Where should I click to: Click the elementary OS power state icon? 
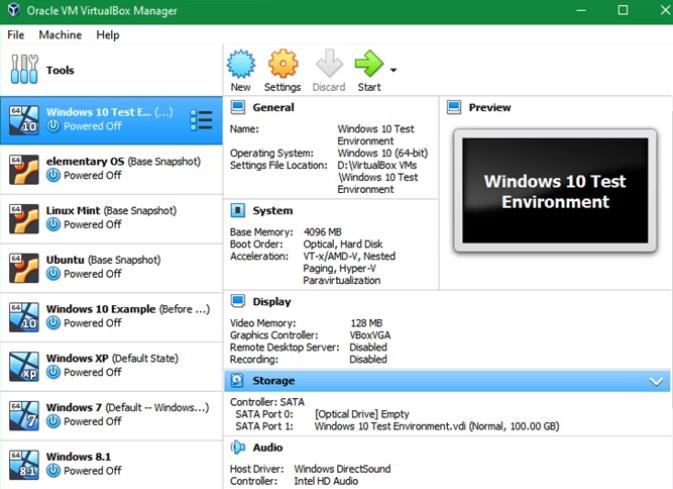[53, 175]
